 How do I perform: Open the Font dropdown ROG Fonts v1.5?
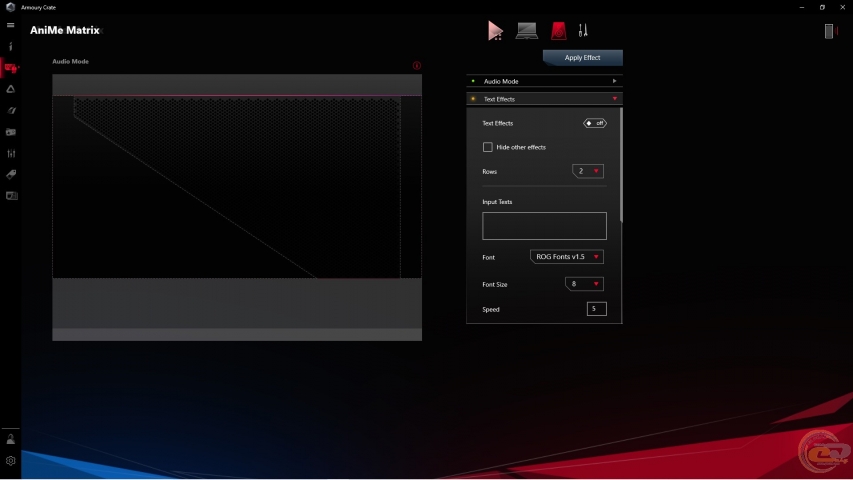pos(566,256)
